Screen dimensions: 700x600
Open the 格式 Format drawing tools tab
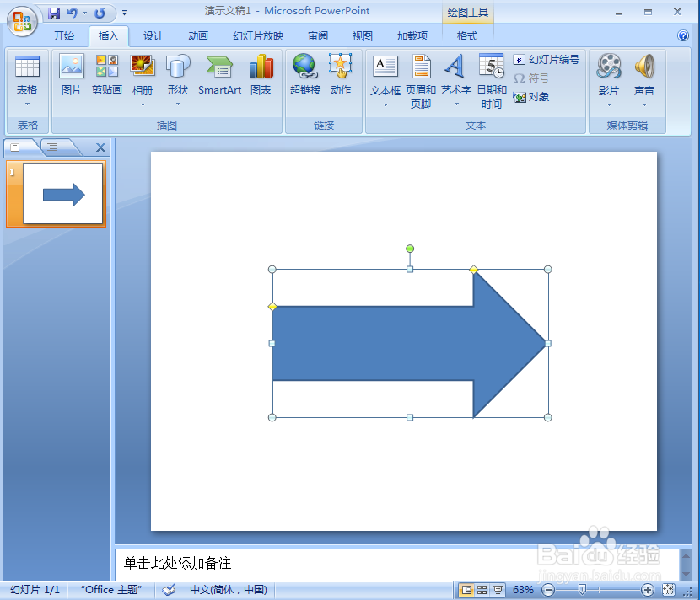coord(467,35)
